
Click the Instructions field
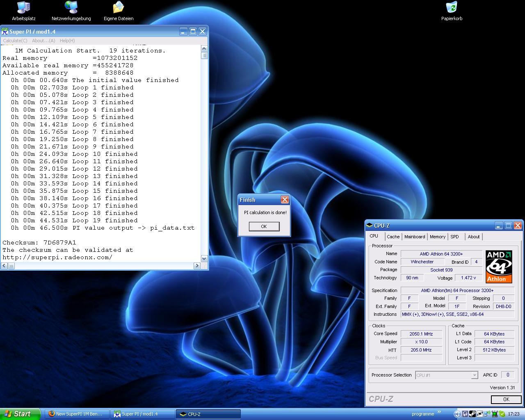click(x=457, y=314)
